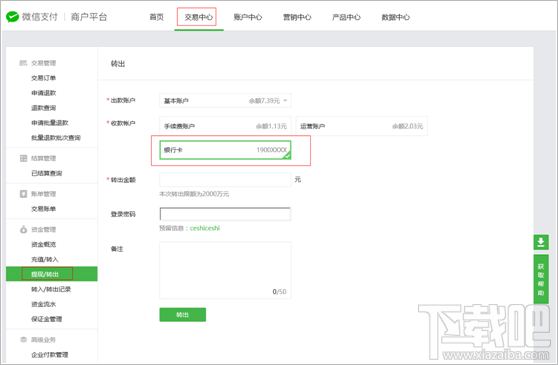Click the 高级业务 section icon
Image resolution: width=558 pixels, height=365 pixels.
point(23,340)
